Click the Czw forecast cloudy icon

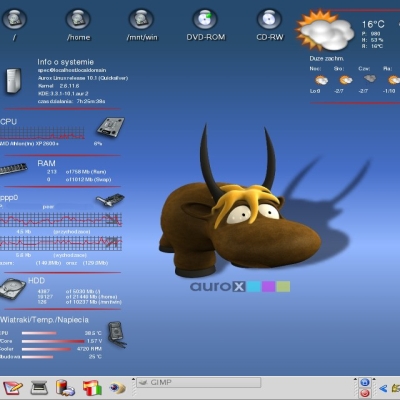370,79
